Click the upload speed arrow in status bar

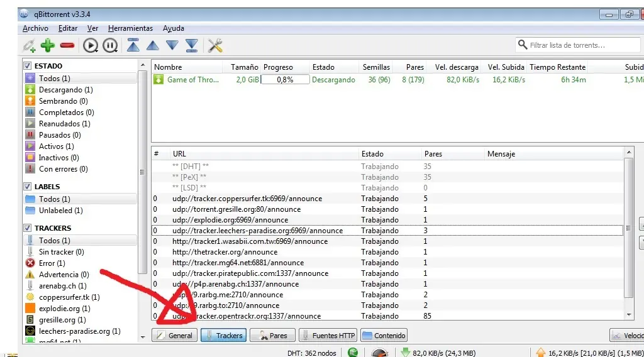tap(541, 353)
